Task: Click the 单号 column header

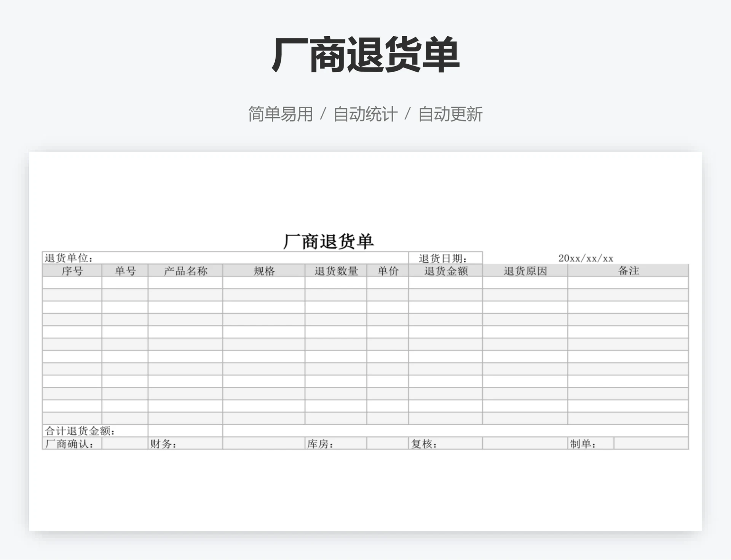Action: pyautogui.click(x=125, y=271)
